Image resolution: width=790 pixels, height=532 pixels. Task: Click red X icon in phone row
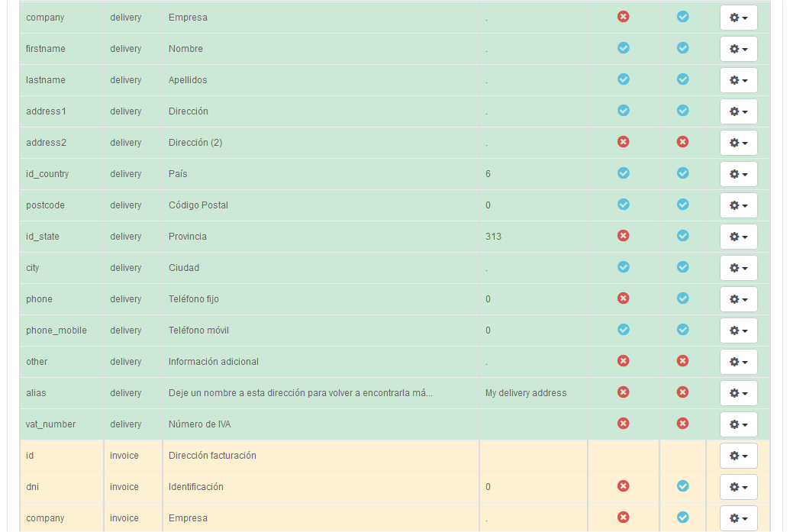pos(623,298)
